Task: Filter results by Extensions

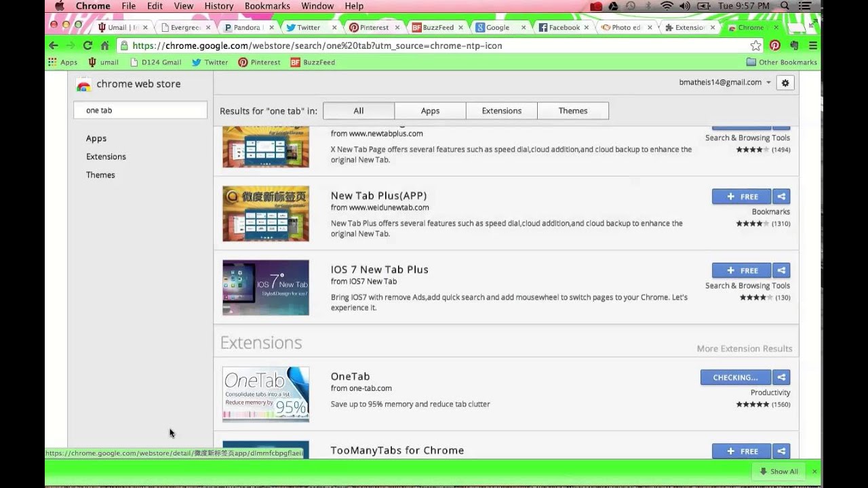Action: pos(501,110)
